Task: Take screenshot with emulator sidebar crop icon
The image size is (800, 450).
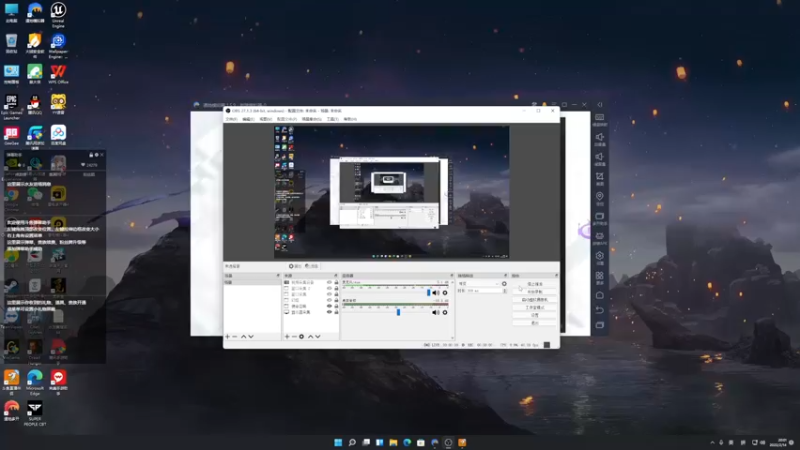Action: click(599, 176)
